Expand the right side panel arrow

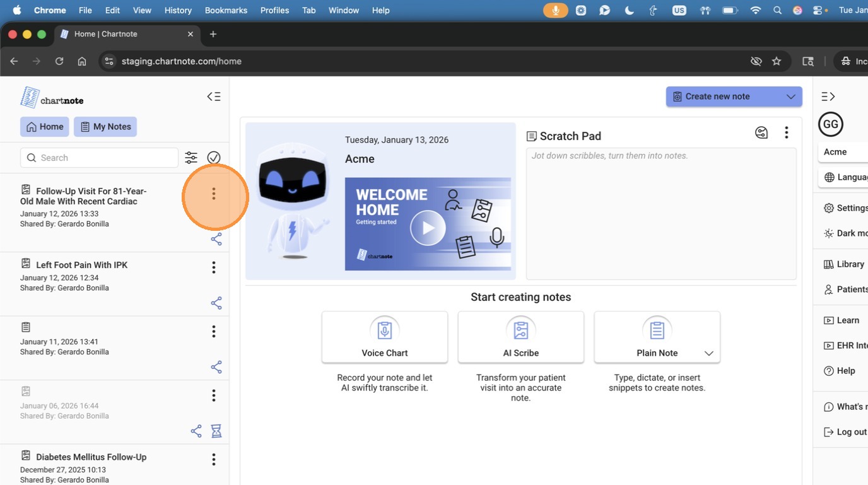coord(828,96)
